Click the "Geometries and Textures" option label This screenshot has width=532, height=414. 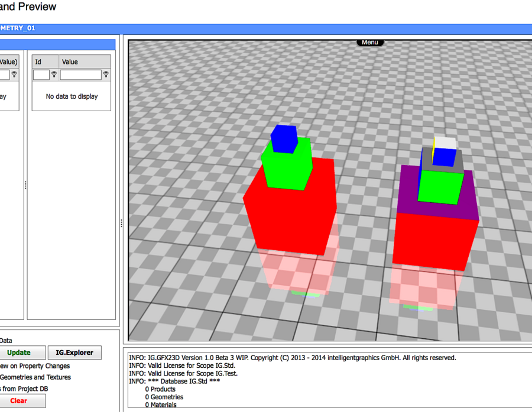[x=35, y=377]
